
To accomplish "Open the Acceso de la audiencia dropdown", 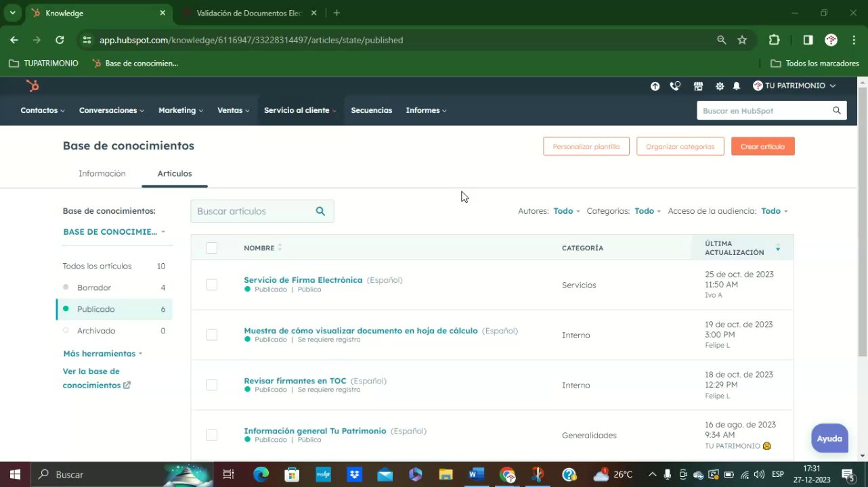I will [774, 211].
